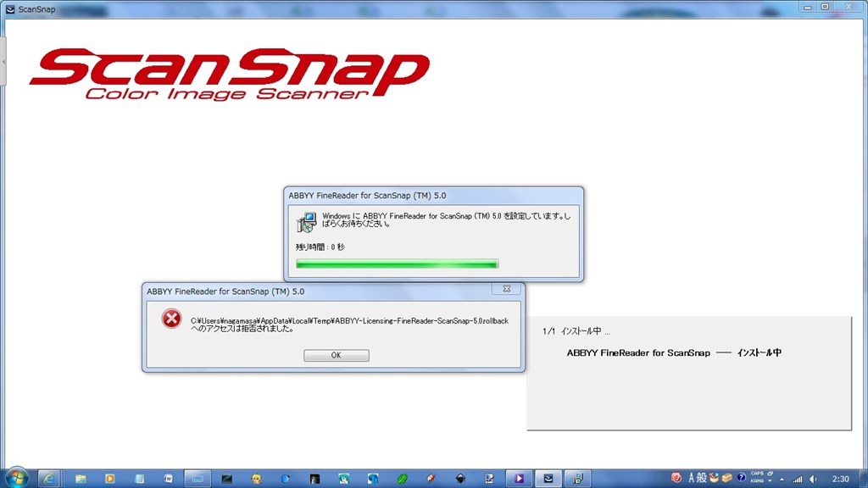Image resolution: width=868 pixels, height=488 pixels.
Task: Click the '1/1 インストール中' status text
Action: 576,331
